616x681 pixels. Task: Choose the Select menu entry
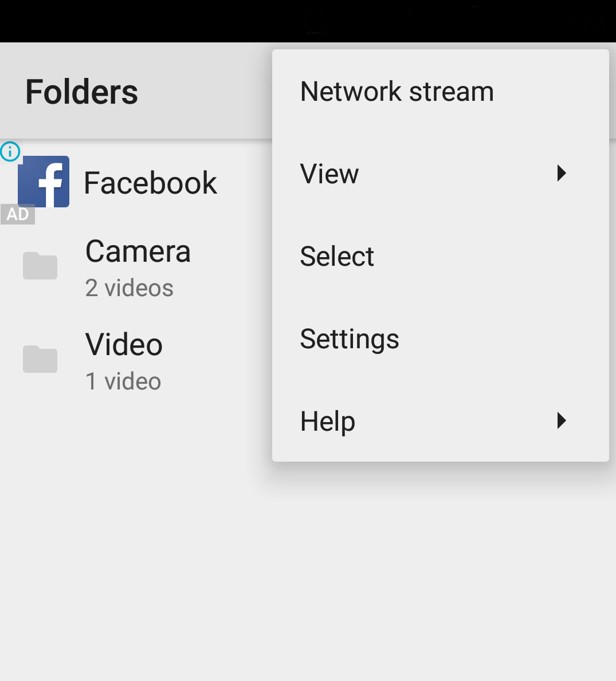(x=441, y=256)
